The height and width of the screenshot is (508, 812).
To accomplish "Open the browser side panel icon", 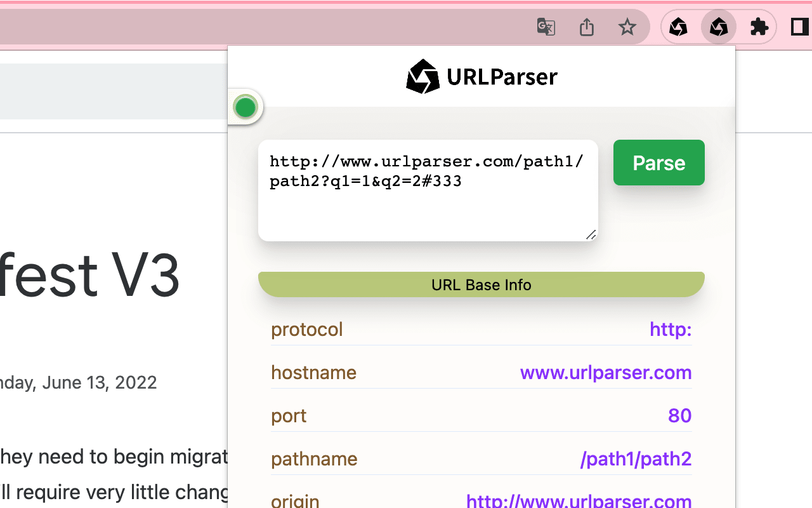I will [797, 27].
